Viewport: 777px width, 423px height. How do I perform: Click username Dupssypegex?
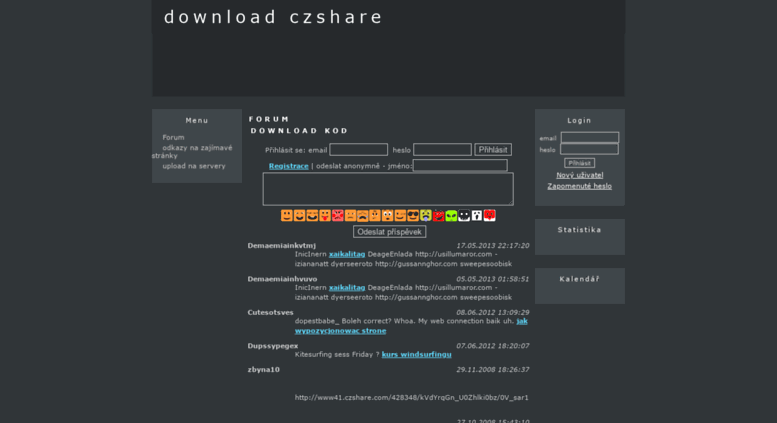coord(273,346)
